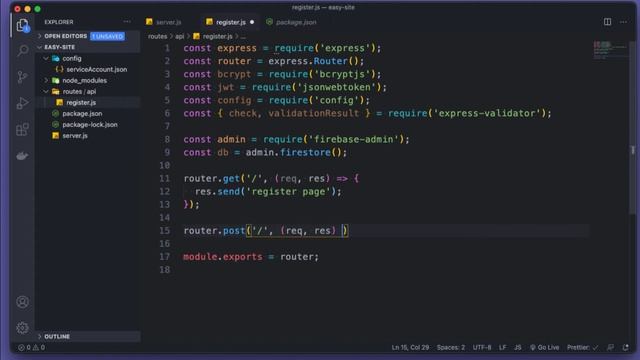Collapse the EASY-SITE folder section
Image resolution: width=640 pixels, height=360 pixels.
pos(40,47)
